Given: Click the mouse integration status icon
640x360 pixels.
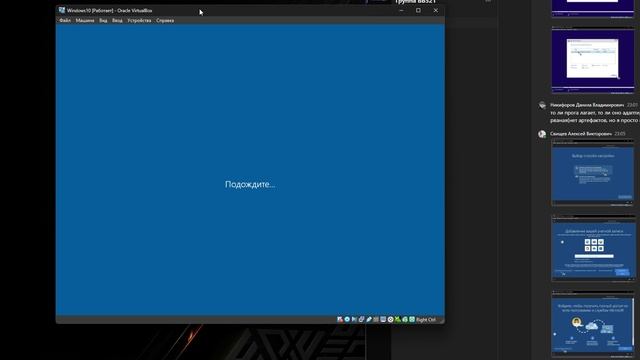Looking at the screenshot, I should [405, 320].
